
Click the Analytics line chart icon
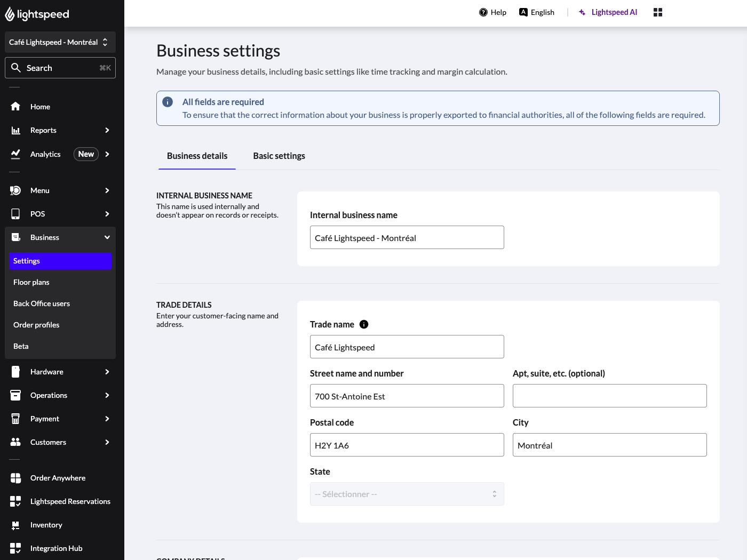tap(15, 154)
